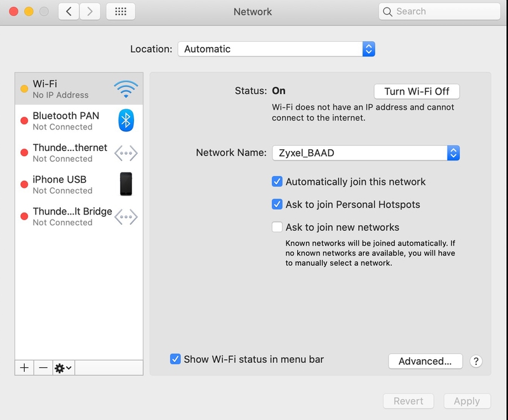The image size is (508, 420).
Task: Click 'Known networks will be joined automatically' note
Action: tap(370, 253)
